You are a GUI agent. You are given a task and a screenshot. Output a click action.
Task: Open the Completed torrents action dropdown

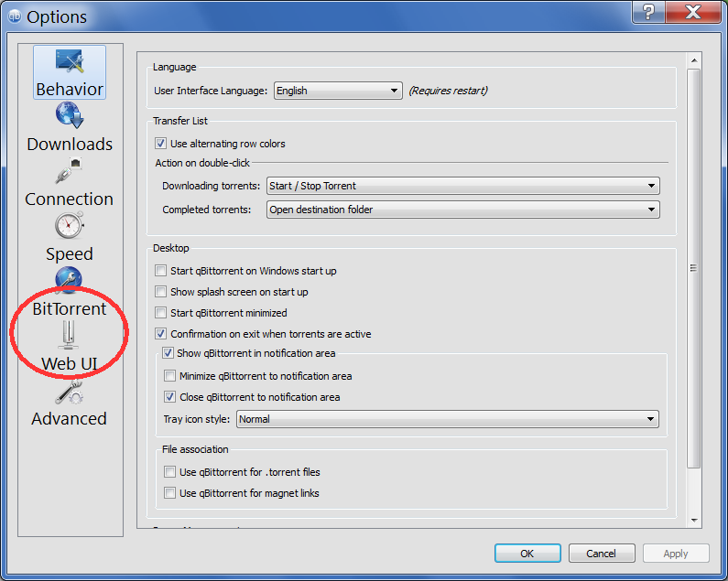(x=462, y=210)
